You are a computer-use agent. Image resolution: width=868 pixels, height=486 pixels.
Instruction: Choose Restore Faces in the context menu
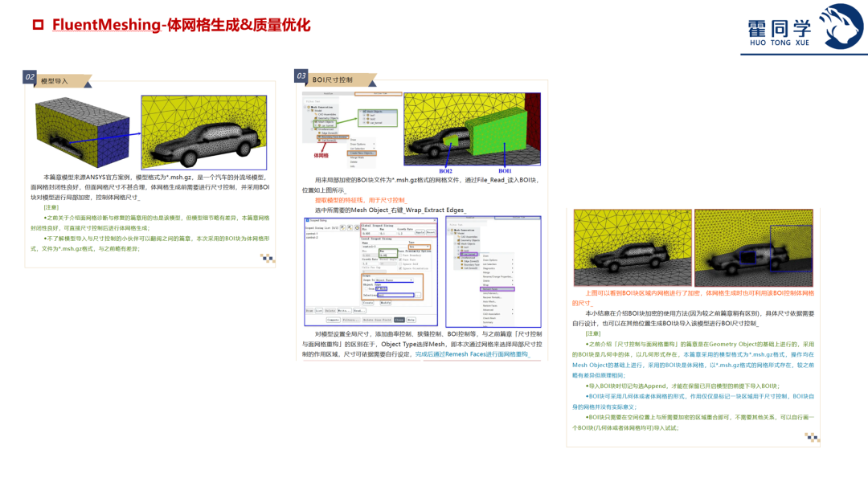pyautogui.click(x=490, y=305)
